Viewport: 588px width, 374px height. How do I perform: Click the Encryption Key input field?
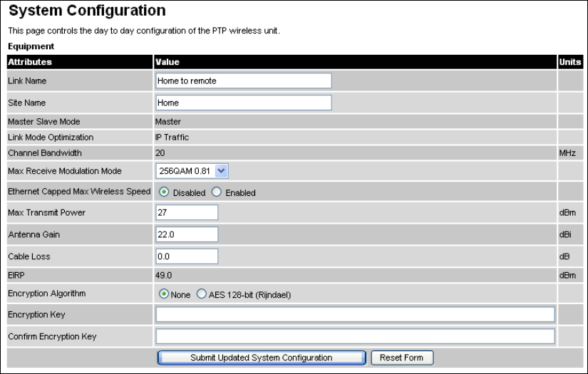point(355,314)
